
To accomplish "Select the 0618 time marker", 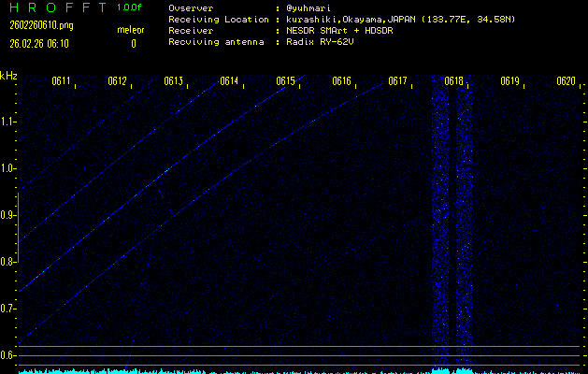I will [x=453, y=81].
